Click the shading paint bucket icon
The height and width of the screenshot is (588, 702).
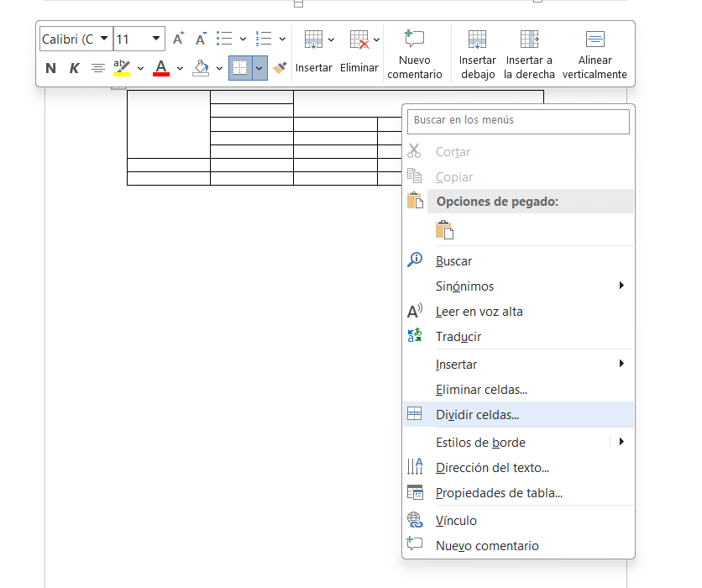coord(201,68)
